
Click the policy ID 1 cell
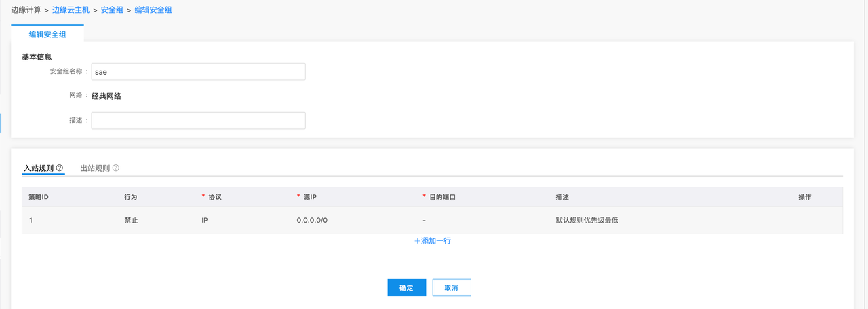tap(31, 221)
